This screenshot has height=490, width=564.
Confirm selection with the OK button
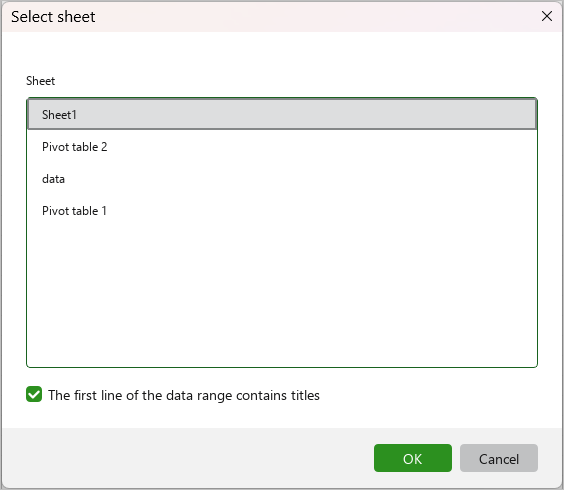tap(413, 458)
